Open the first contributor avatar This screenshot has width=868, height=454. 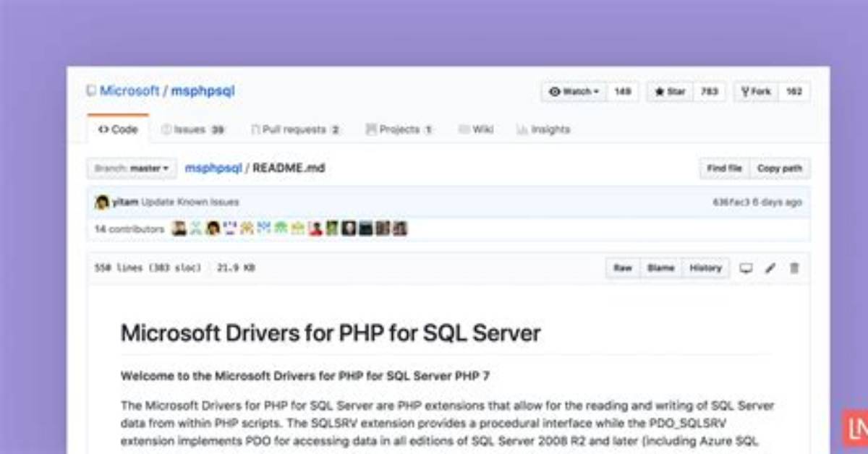[179, 228]
